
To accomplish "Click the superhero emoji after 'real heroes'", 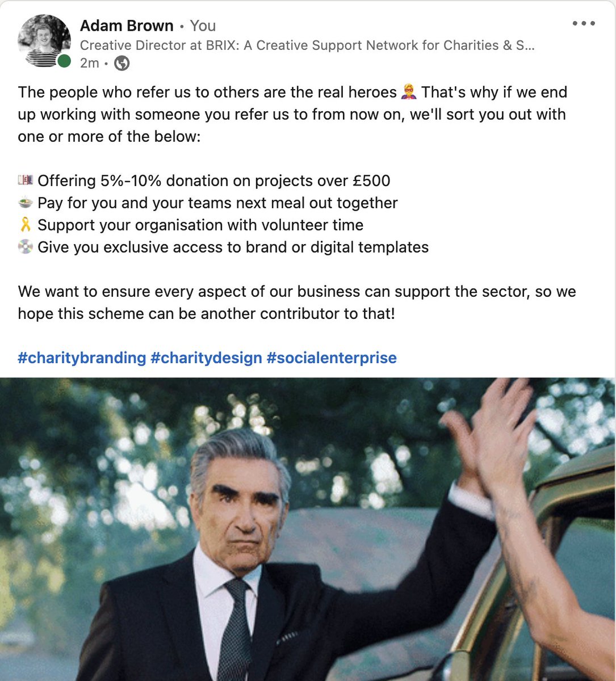I will pyautogui.click(x=409, y=92).
